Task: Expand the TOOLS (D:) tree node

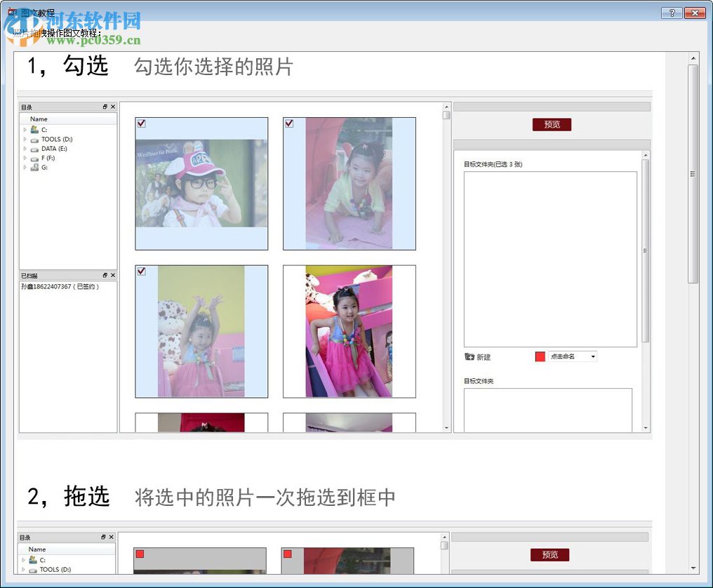Action: [24, 139]
